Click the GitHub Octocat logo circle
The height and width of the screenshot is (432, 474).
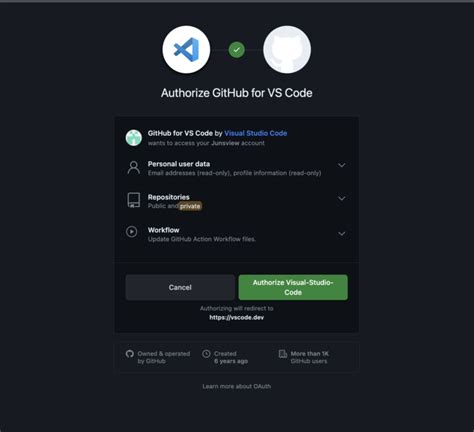(287, 50)
